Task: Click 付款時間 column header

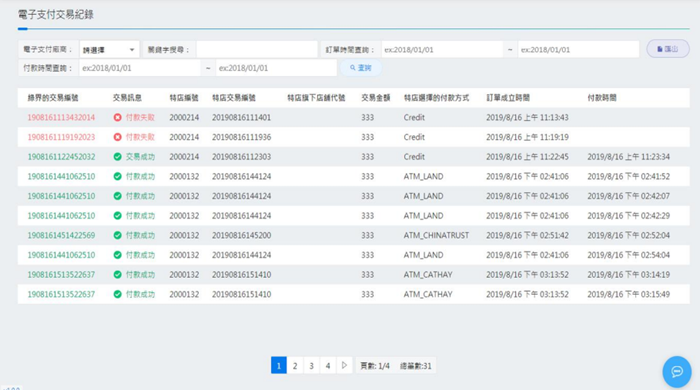Action: (x=602, y=98)
